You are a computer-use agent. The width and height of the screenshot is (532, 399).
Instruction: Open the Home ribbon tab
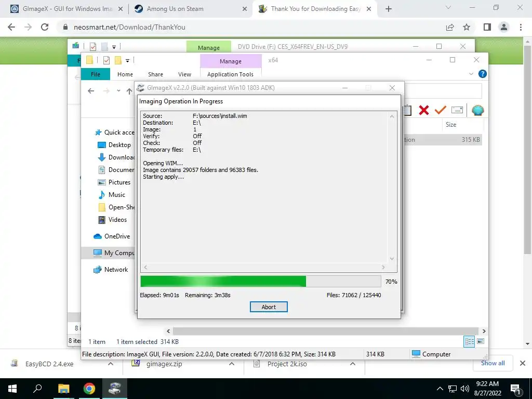(x=125, y=74)
